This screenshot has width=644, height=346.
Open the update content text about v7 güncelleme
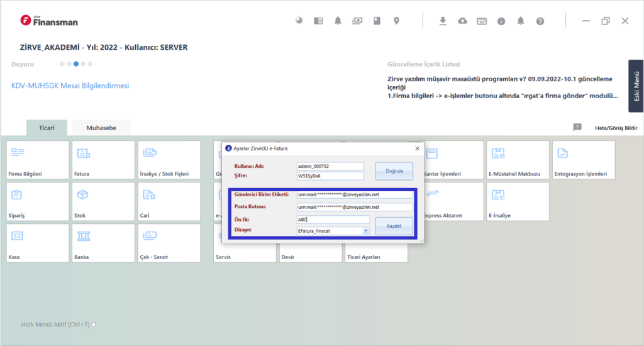[502, 87]
